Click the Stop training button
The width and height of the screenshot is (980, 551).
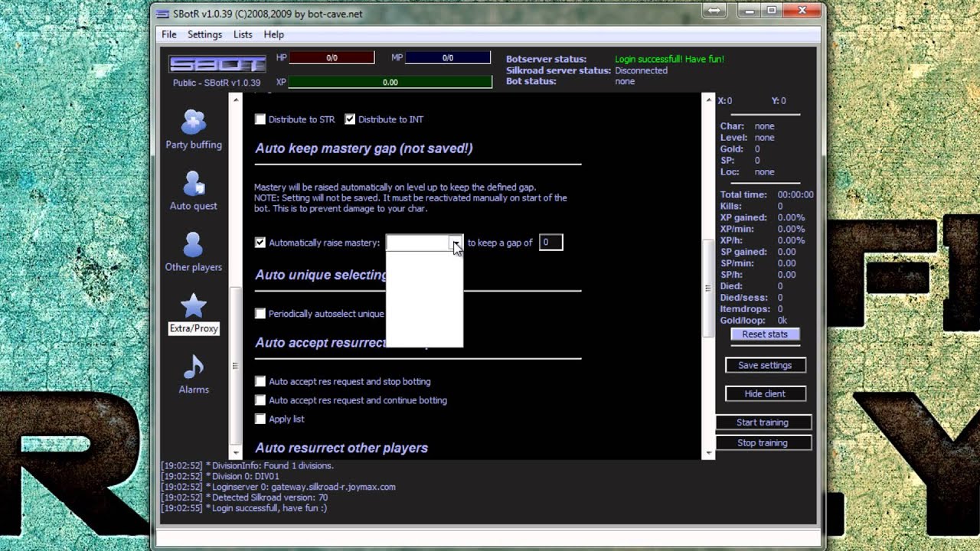point(763,443)
